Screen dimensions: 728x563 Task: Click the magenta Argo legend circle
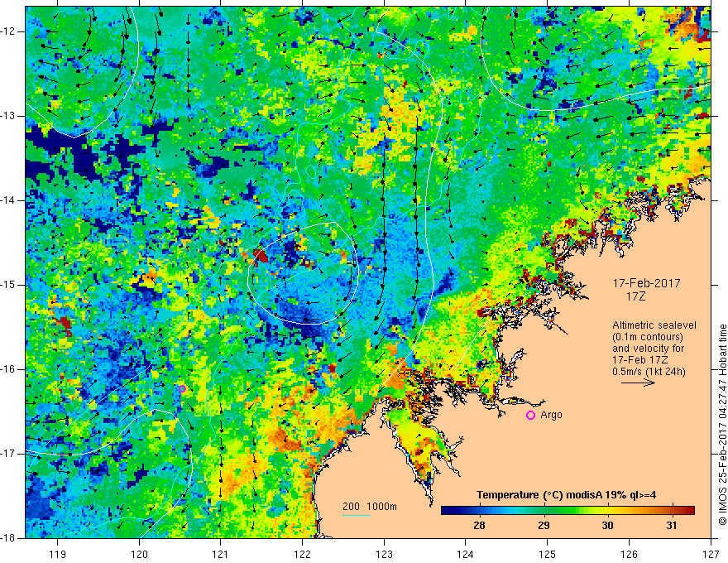tap(530, 416)
